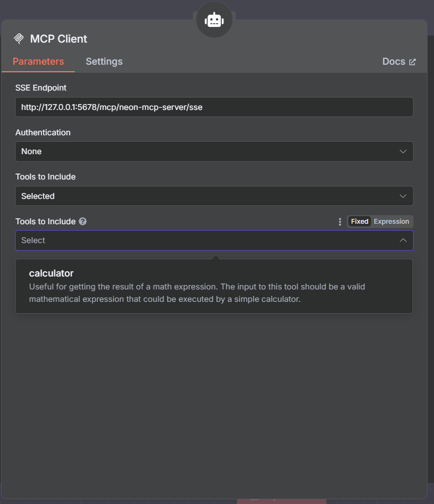Click the MCP Client node icon beside title
Viewport: 434px width, 504px height.
point(19,39)
